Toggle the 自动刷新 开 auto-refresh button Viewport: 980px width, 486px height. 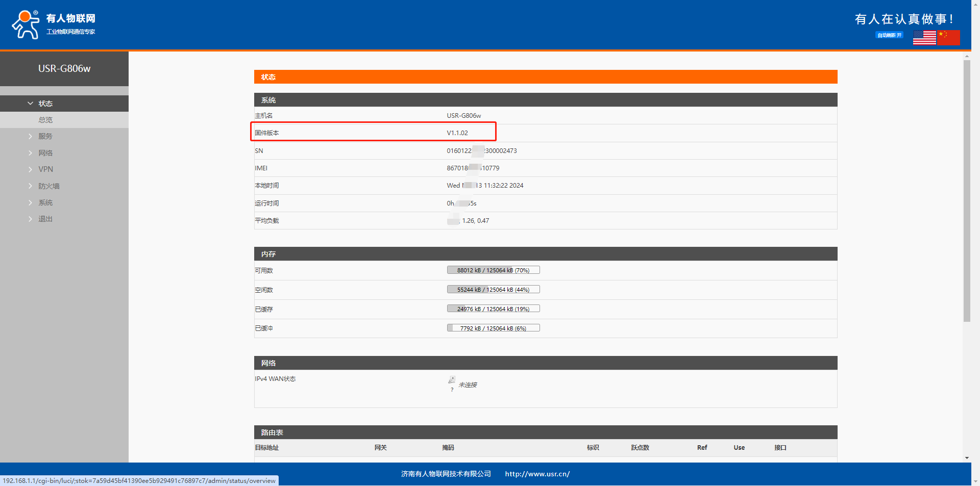tap(889, 35)
